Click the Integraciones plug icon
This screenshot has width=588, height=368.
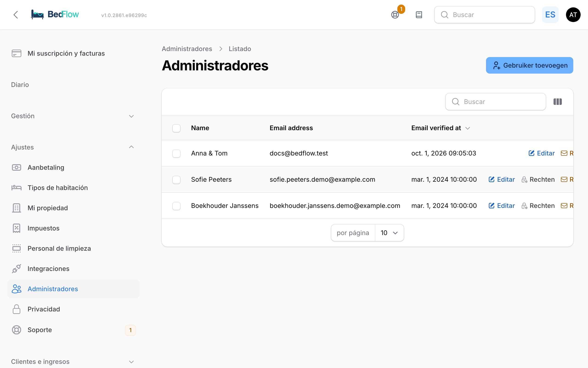[17, 268]
